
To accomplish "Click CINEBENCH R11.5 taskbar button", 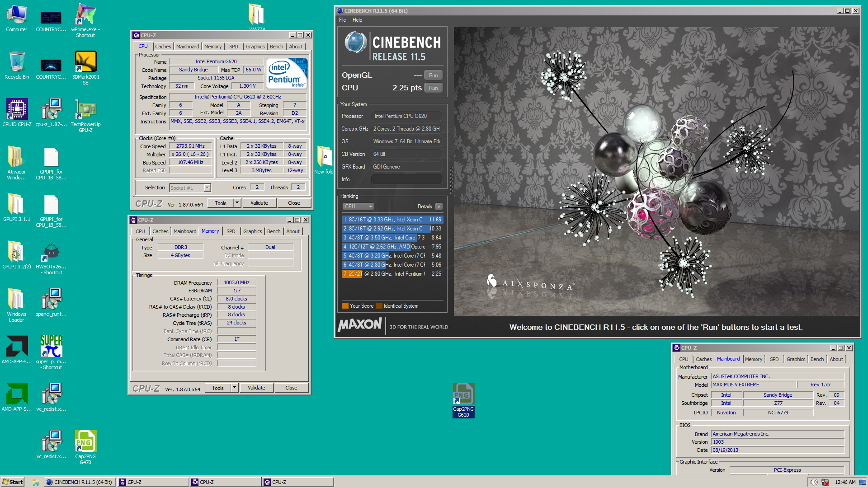I will [x=80, y=482].
